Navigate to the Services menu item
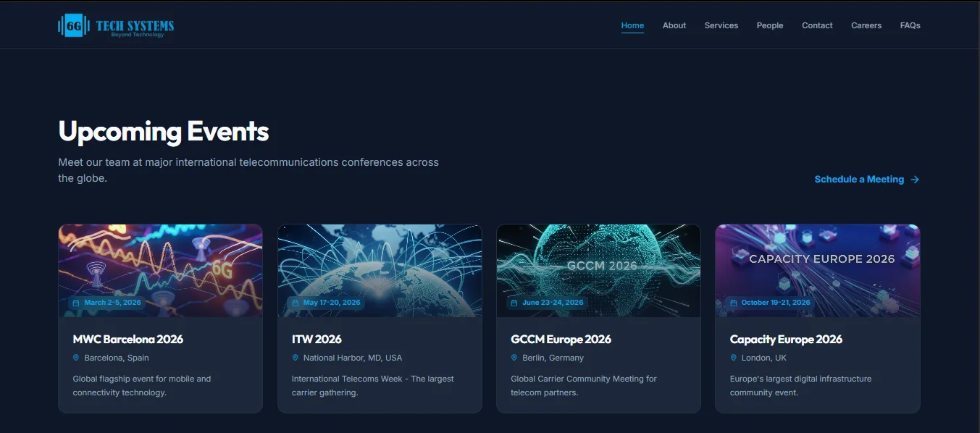The width and height of the screenshot is (980, 433). point(721,25)
